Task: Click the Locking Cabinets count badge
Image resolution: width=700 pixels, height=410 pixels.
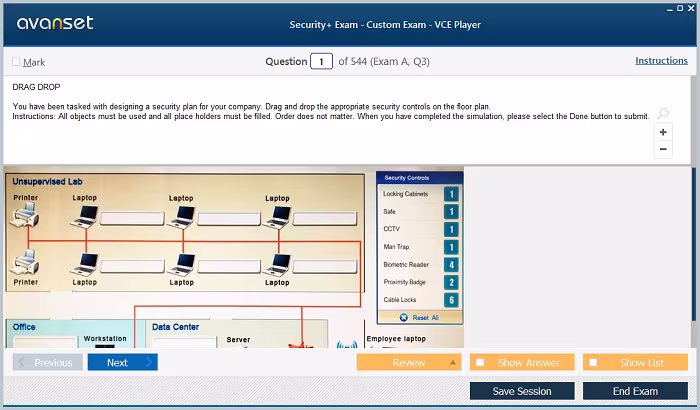Action: coord(451,194)
